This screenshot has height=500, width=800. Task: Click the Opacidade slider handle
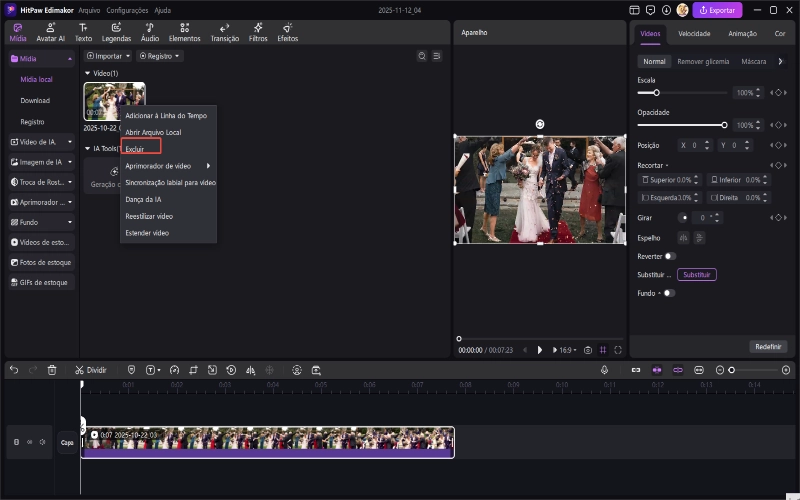pyautogui.click(x=724, y=125)
